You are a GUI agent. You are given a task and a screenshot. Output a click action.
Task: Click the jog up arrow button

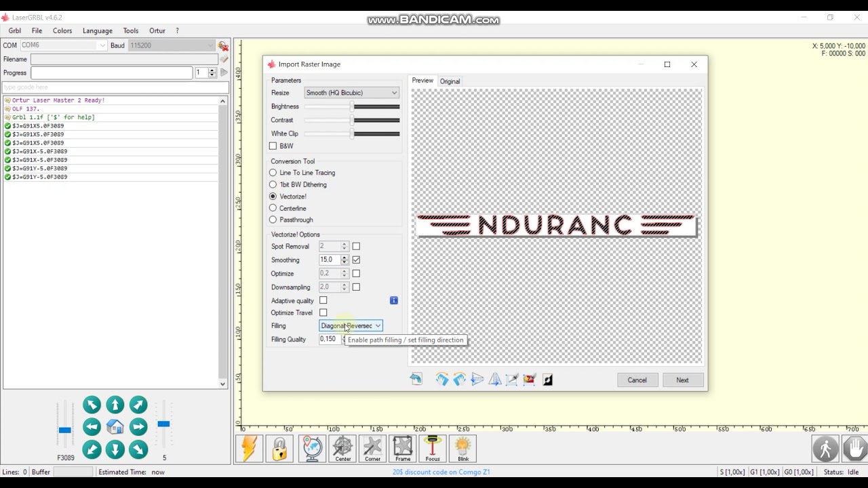[115, 405]
